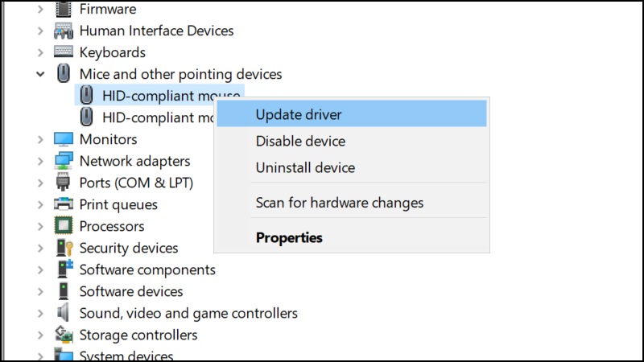Click the Keyboards category icon
644x362 pixels.
point(64,53)
